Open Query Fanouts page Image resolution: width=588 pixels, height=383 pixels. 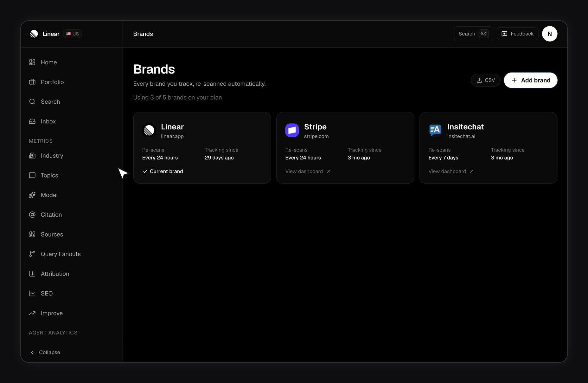72,254
